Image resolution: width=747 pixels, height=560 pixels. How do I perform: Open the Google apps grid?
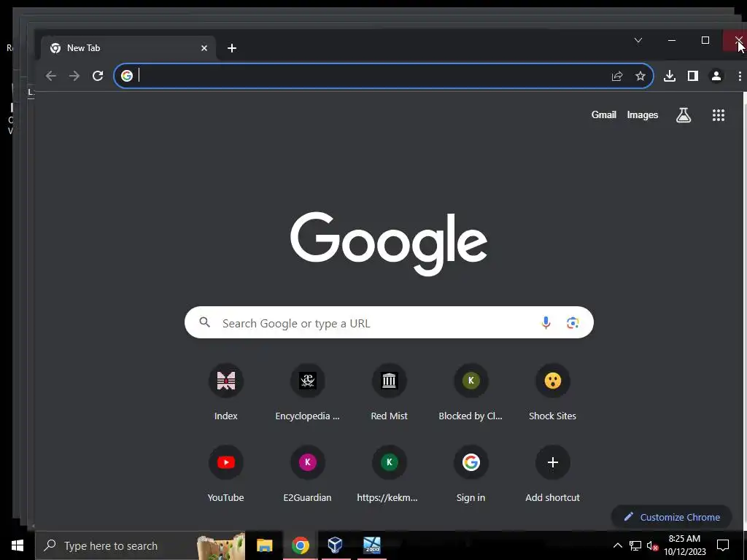click(719, 114)
